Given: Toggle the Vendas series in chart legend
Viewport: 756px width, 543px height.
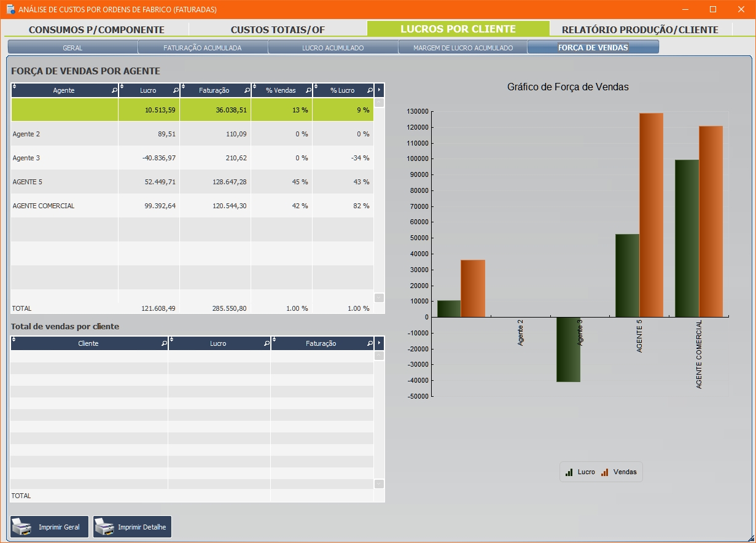Looking at the screenshot, I should (x=619, y=472).
